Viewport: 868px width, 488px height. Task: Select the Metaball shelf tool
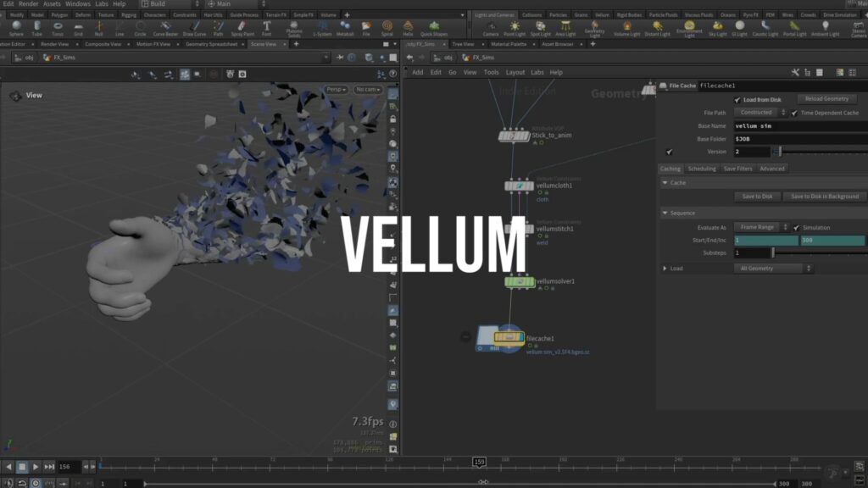(345, 29)
